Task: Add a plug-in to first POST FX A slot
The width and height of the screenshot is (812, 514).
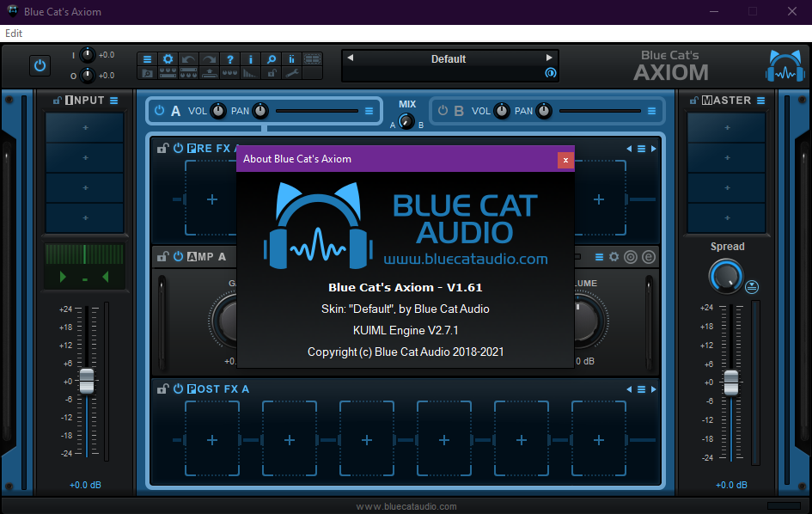Action: (212, 439)
